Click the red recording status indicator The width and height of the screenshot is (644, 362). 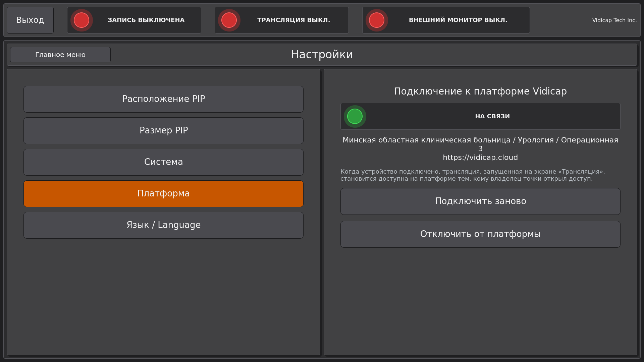pyautogui.click(x=82, y=20)
